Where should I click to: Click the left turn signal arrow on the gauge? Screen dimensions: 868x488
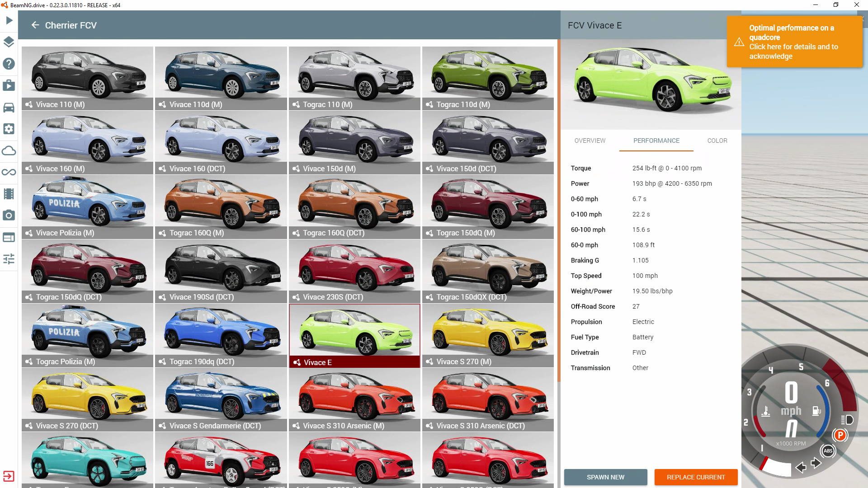[801, 467]
